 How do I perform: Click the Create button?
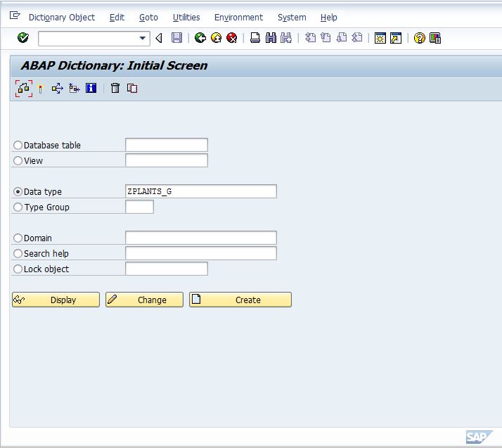point(240,300)
